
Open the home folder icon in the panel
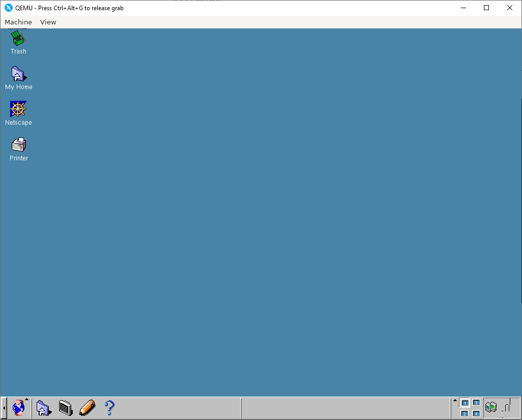[x=43, y=408]
